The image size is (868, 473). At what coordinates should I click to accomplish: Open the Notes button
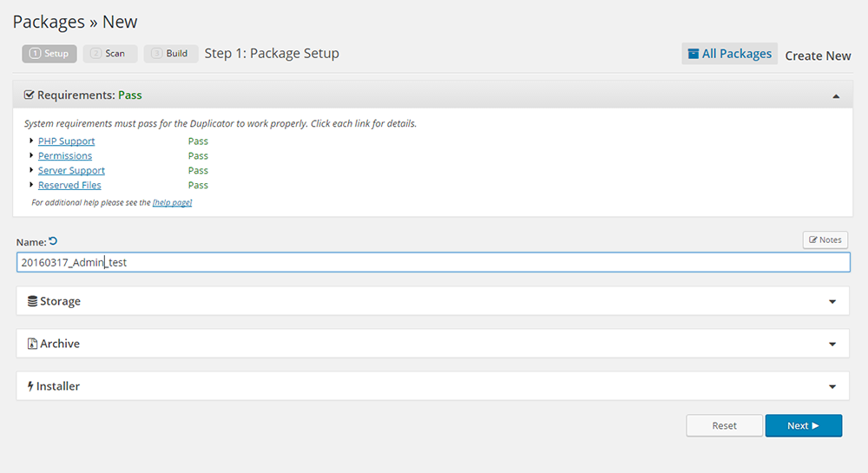pyautogui.click(x=825, y=240)
